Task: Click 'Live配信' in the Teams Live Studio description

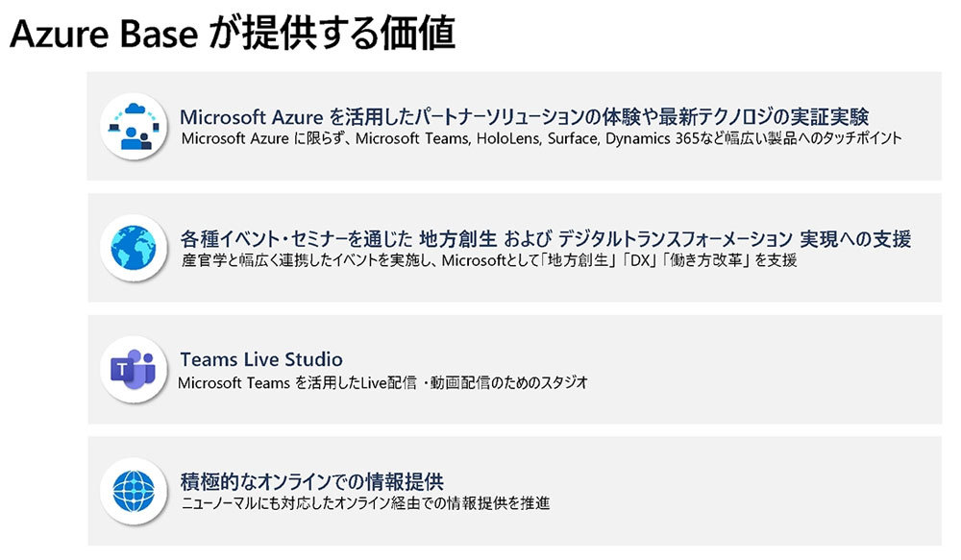Action: point(373,382)
